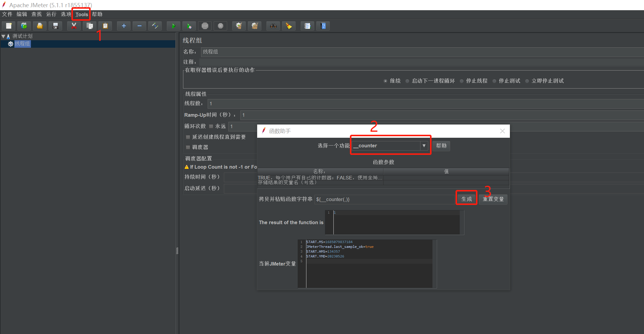The image size is (644, 334).
Task: Click the 生成 generate button
Action: [466, 199]
